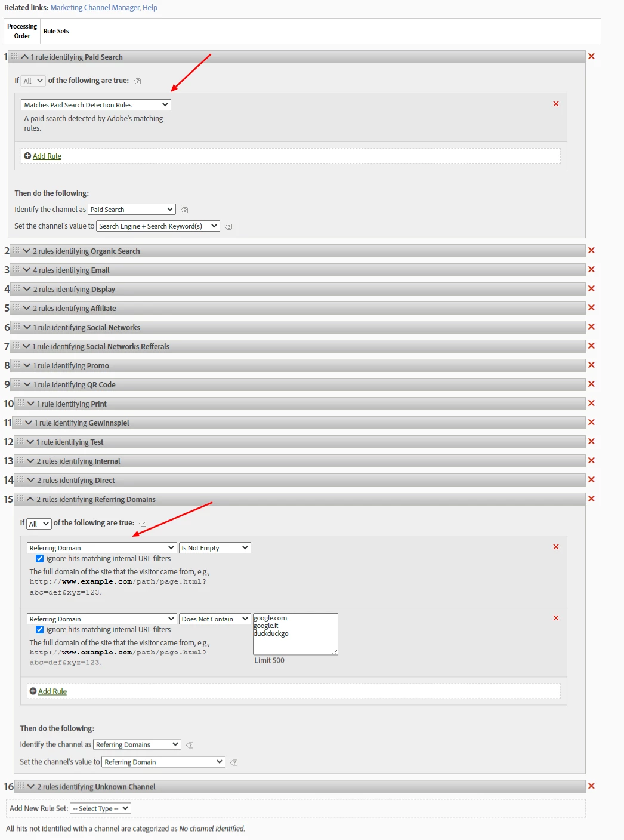Image resolution: width=624 pixels, height=840 pixels.
Task: Open the channel value Referring Domain dropdown
Action: (x=163, y=762)
